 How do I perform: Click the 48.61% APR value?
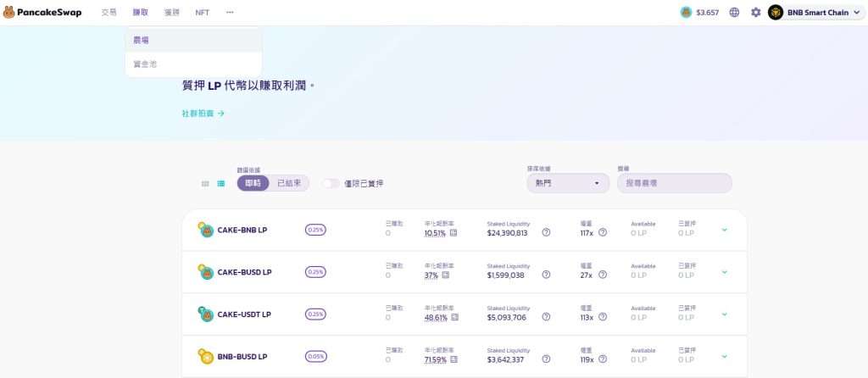(437, 317)
